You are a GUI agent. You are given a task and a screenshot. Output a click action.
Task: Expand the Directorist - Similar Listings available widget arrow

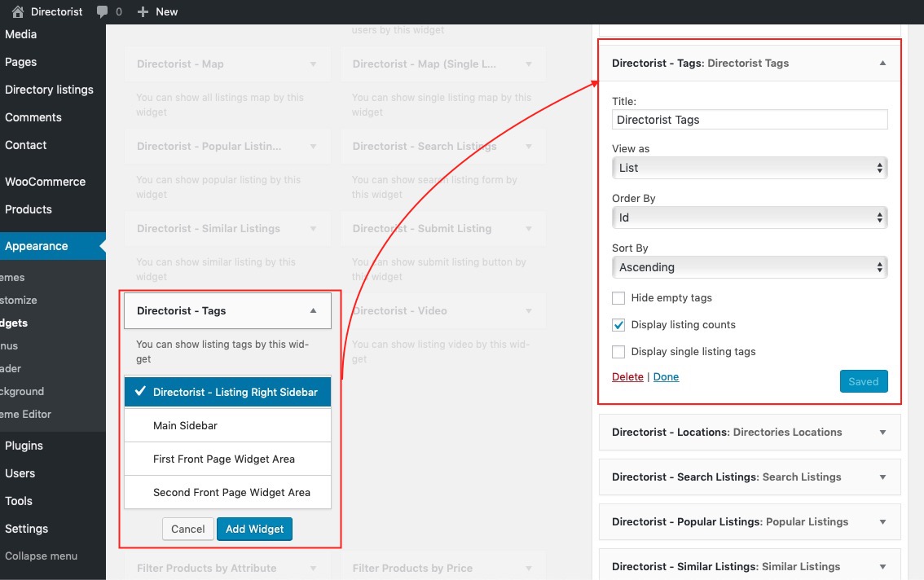(x=313, y=228)
